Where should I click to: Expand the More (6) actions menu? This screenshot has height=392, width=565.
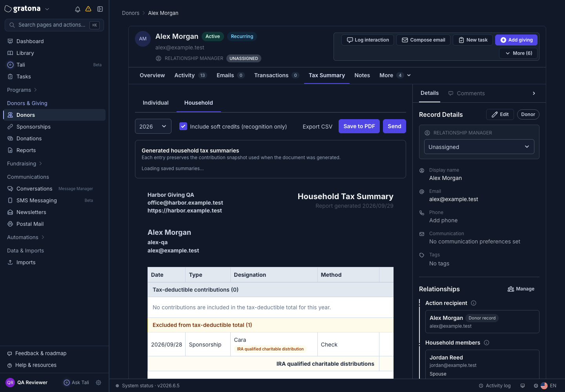pyautogui.click(x=519, y=53)
